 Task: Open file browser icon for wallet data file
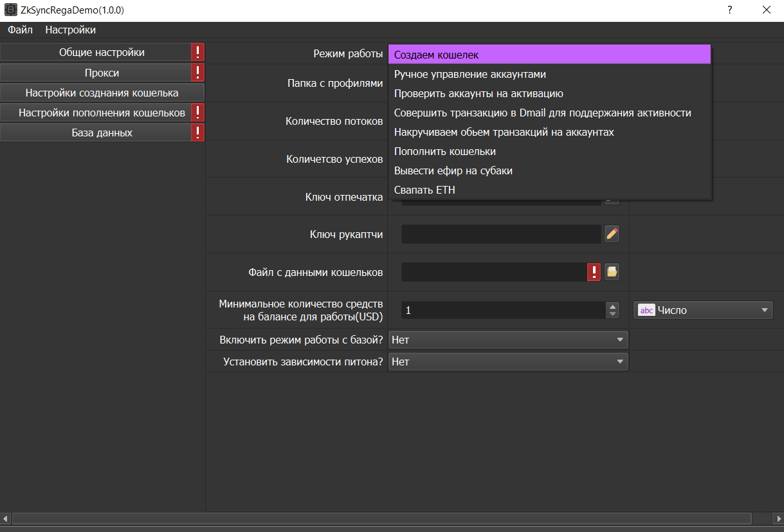coord(612,272)
